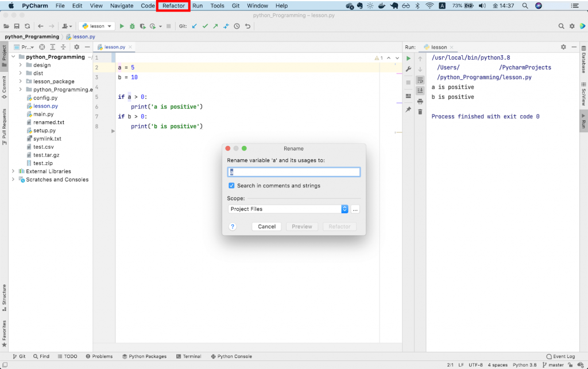Click Cancel in the Rename dialog
588x369 pixels.
(x=266, y=226)
